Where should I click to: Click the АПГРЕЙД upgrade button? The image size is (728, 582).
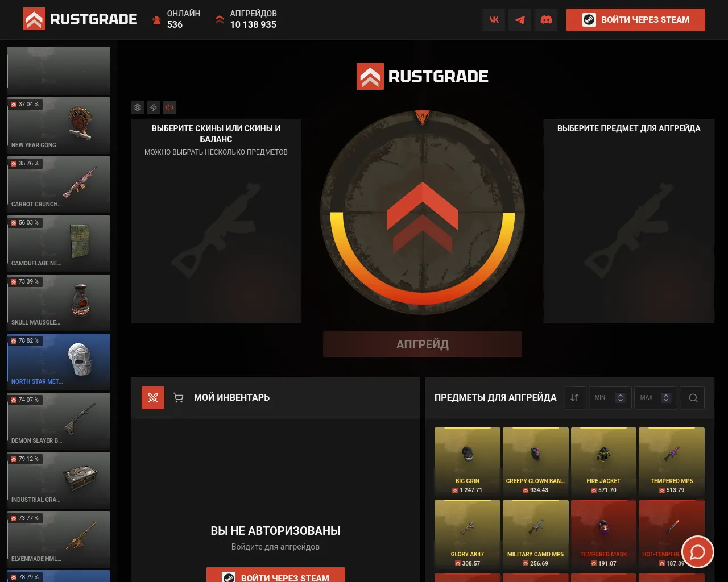click(x=423, y=344)
